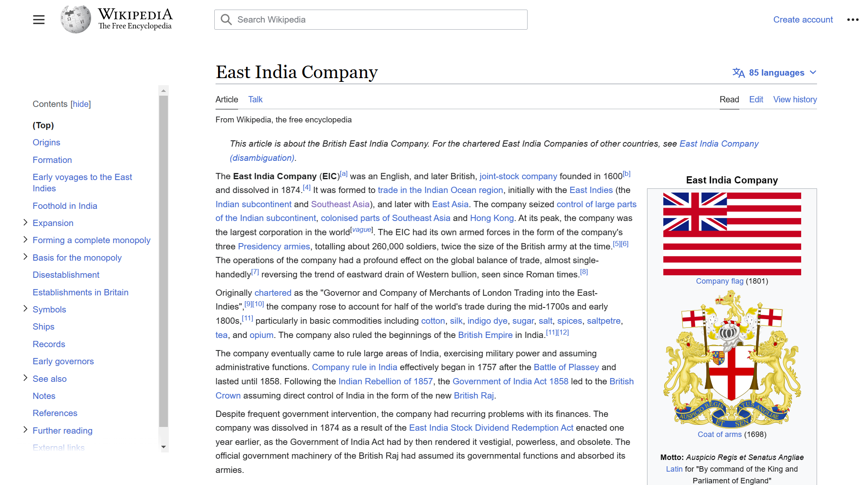Expand the Expansion contents section
868x485 pixels.
pos(25,223)
